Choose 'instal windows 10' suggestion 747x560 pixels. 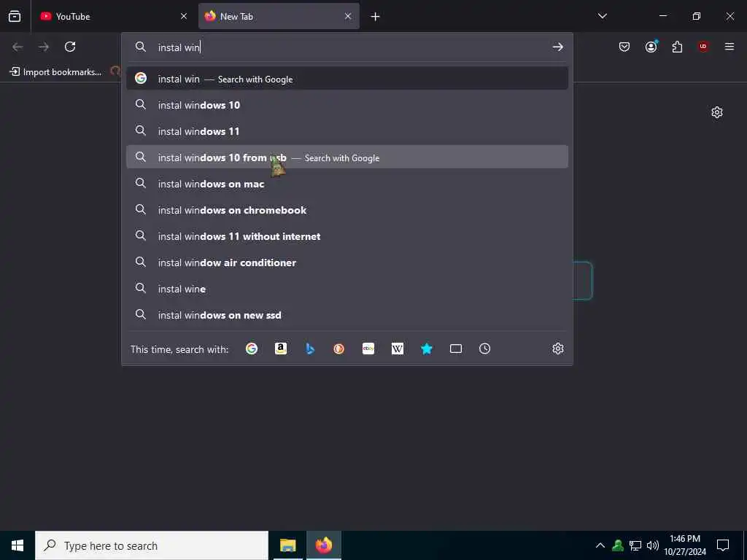point(347,105)
